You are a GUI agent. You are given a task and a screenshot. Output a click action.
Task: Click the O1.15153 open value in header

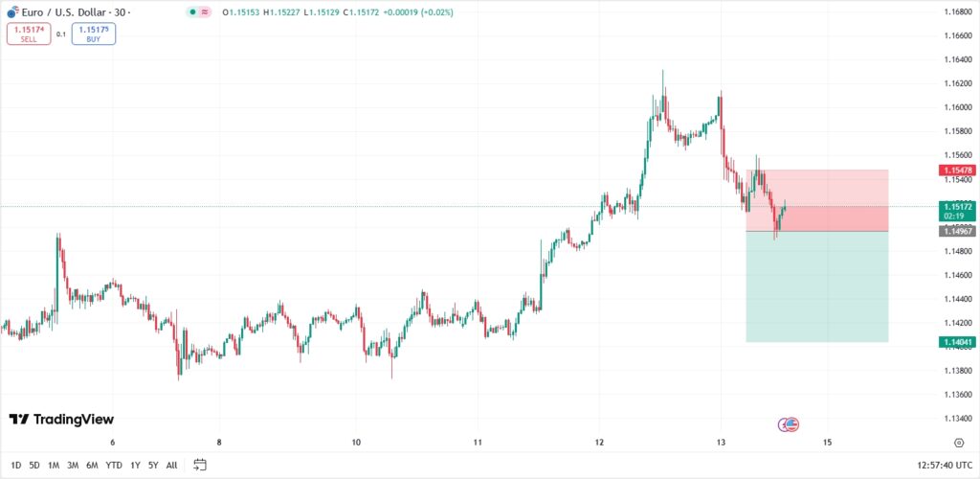(x=241, y=11)
